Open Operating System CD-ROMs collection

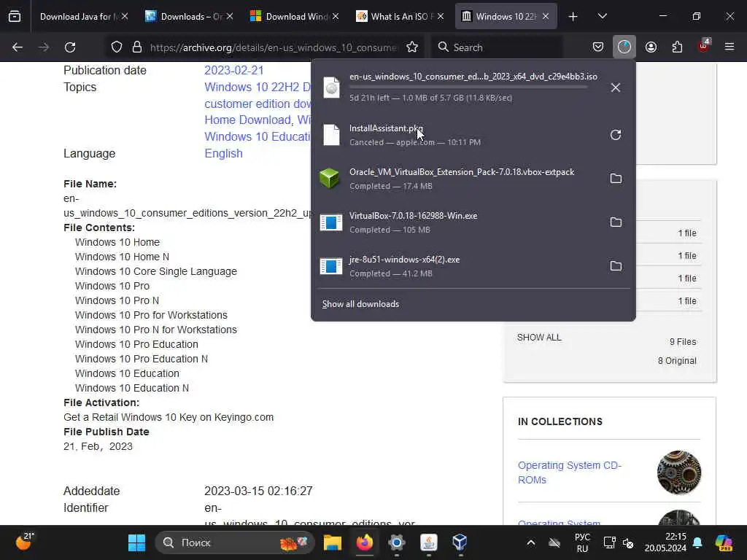(569, 472)
